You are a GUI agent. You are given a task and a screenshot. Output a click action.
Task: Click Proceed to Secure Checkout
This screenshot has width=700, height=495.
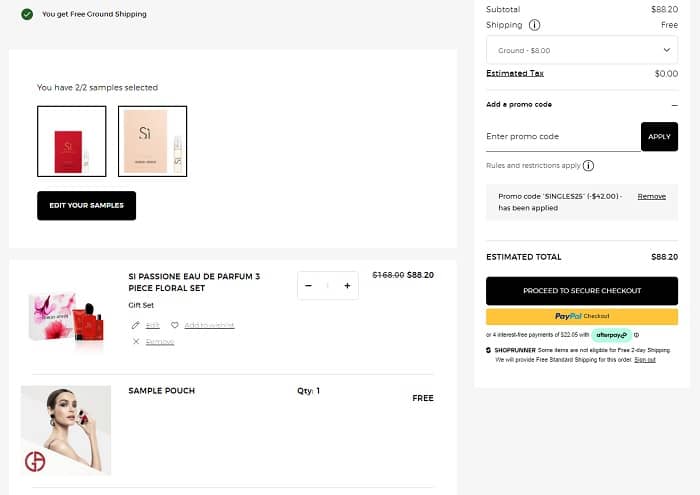(x=582, y=291)
